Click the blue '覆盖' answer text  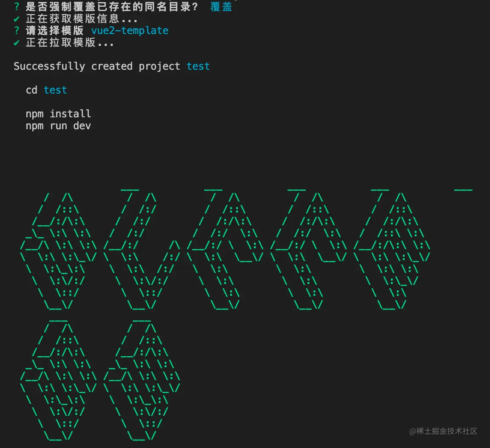coord(221,6)
